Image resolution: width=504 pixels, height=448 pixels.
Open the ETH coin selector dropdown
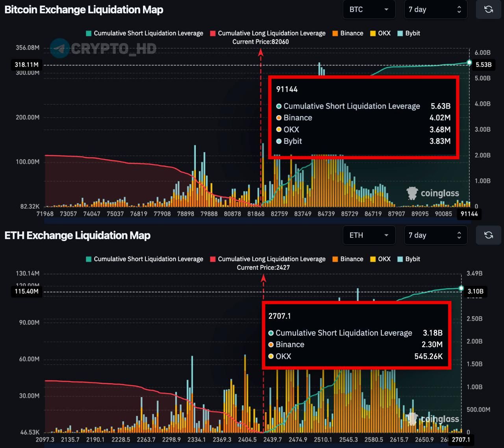click(369, 235)
